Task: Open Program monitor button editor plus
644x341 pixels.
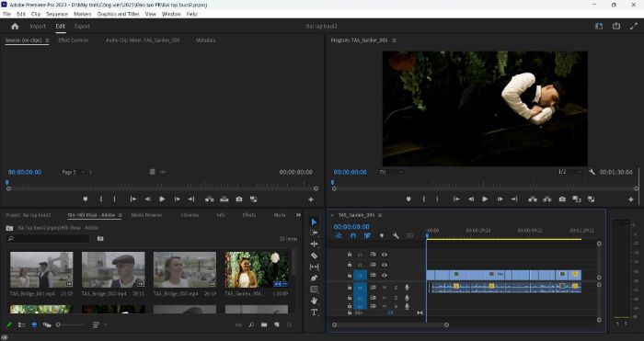Action: tap(631, 199)
